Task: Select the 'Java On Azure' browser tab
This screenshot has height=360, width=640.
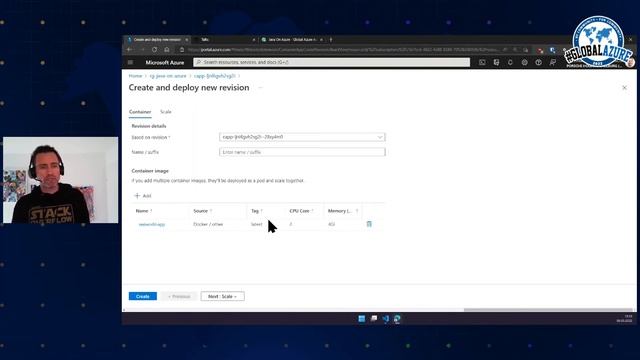Action: coord(292,40)
